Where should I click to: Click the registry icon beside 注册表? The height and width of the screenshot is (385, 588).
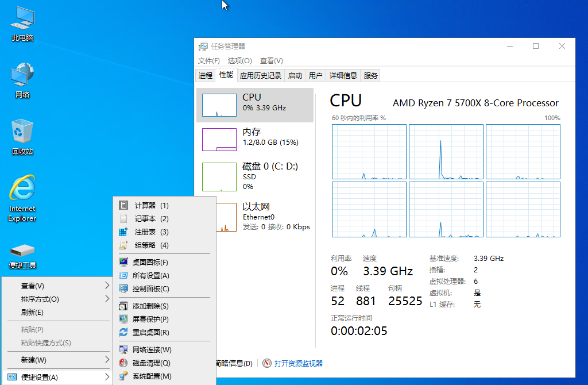pyautogui.click(x=123, y=232)
